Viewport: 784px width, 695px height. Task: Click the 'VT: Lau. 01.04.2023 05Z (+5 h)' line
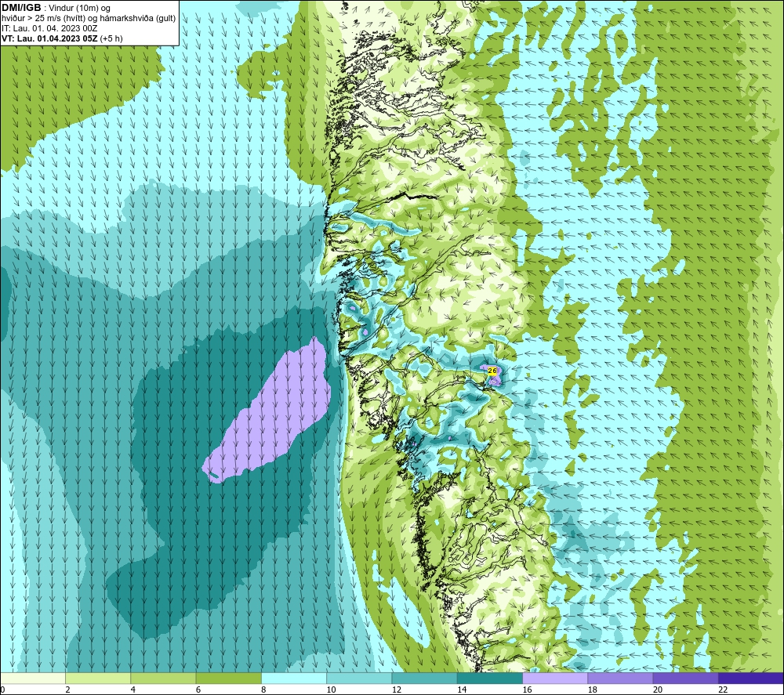62,38
